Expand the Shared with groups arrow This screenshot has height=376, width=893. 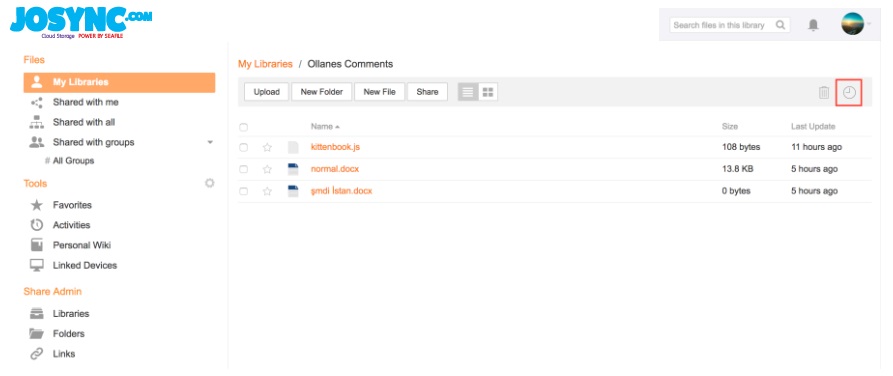(x=210, y=142)
